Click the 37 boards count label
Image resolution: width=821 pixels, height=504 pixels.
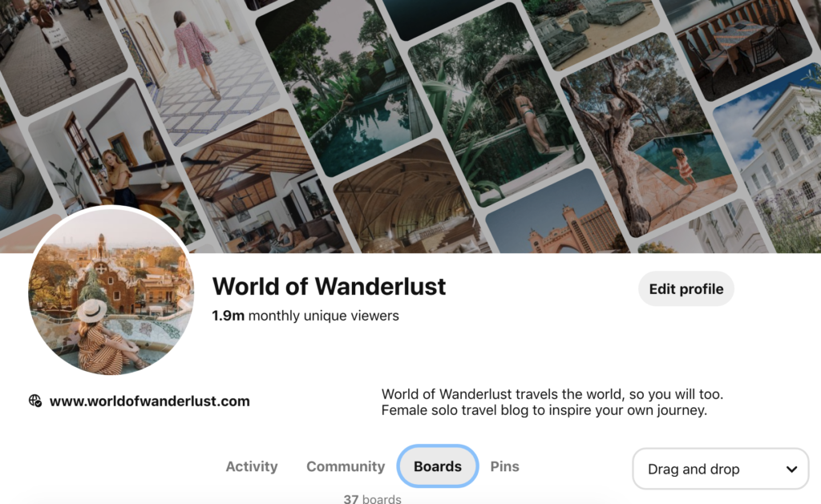(372, 498)
